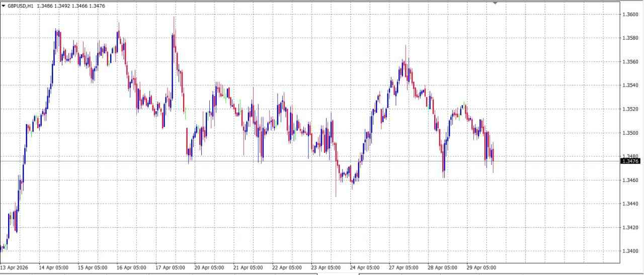Click the 1.3520 price axis label
The height and width of the screenshot is (275, 644).
tap(630, 109)
